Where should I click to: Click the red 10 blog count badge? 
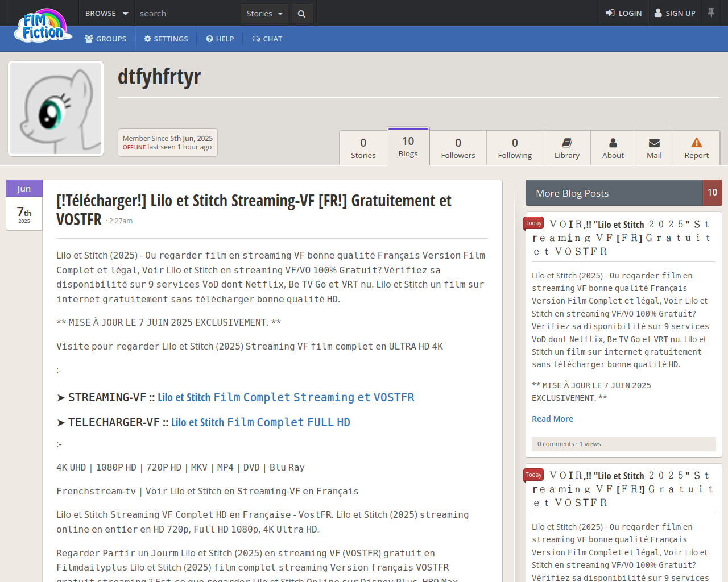[713, 193]
